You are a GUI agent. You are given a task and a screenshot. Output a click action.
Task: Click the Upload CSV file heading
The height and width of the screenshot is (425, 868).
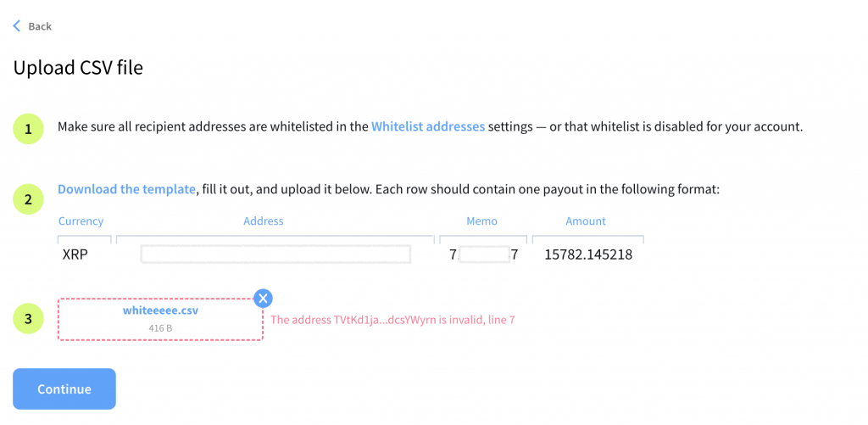(x=78, y=68)
